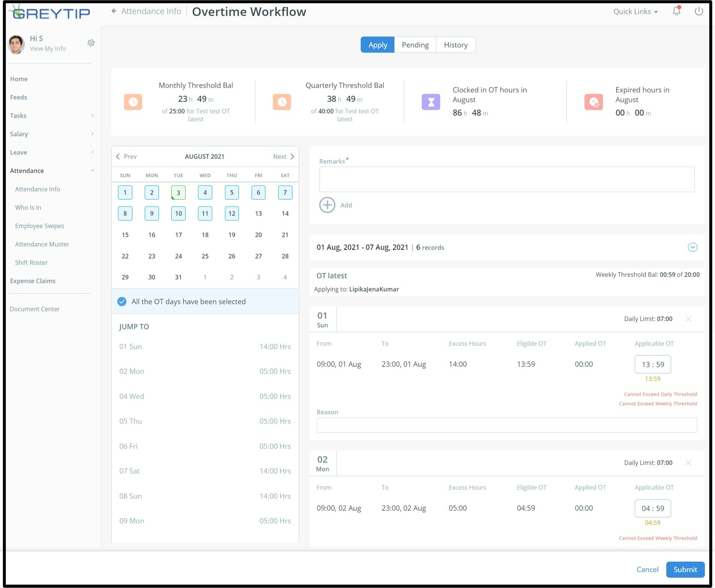Image resolution: width=715 pixels, height=588 pixels.
Task: Click the back arrow beside Attendance Info
Action: click(x=114, y=11)
